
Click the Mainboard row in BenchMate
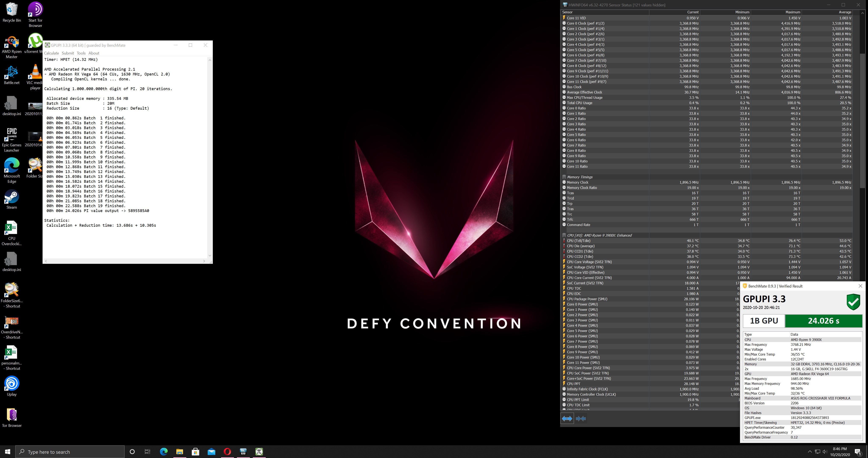pyautogui.click(x=803, y=398)
